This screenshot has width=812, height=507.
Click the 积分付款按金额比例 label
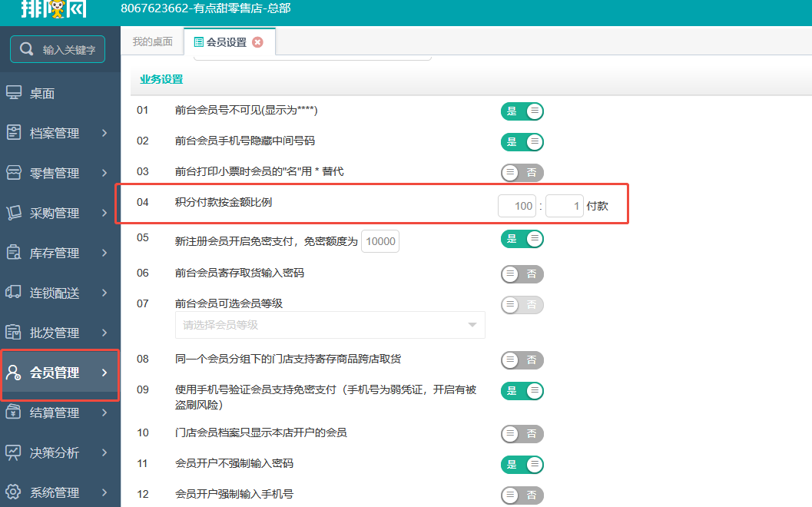click(x=224, y=203)
